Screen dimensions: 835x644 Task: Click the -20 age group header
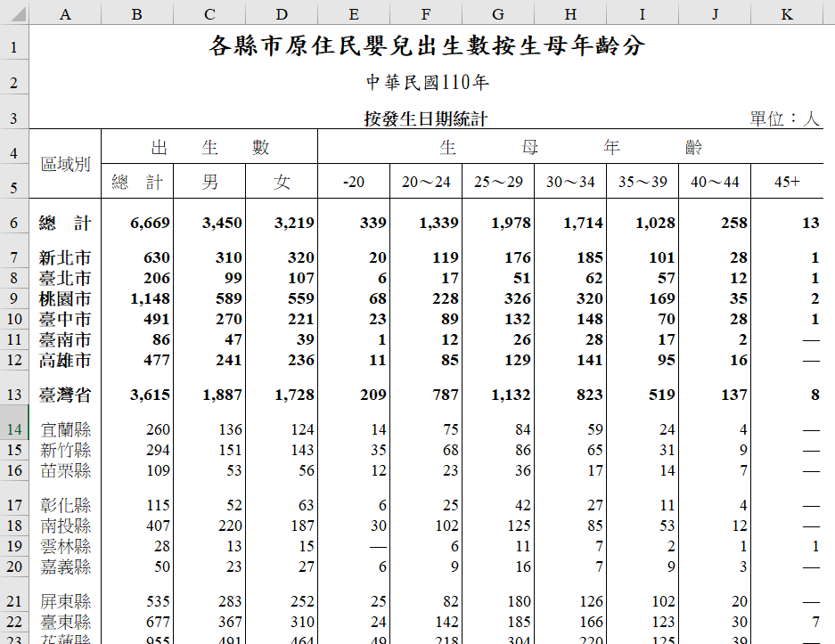coord(354,182)
